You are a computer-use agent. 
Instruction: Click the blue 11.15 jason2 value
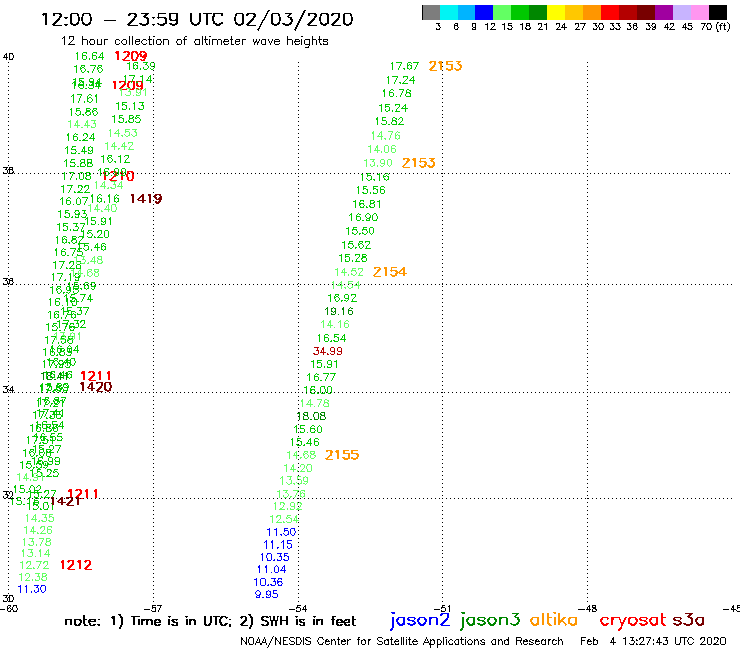coord(278,545)
